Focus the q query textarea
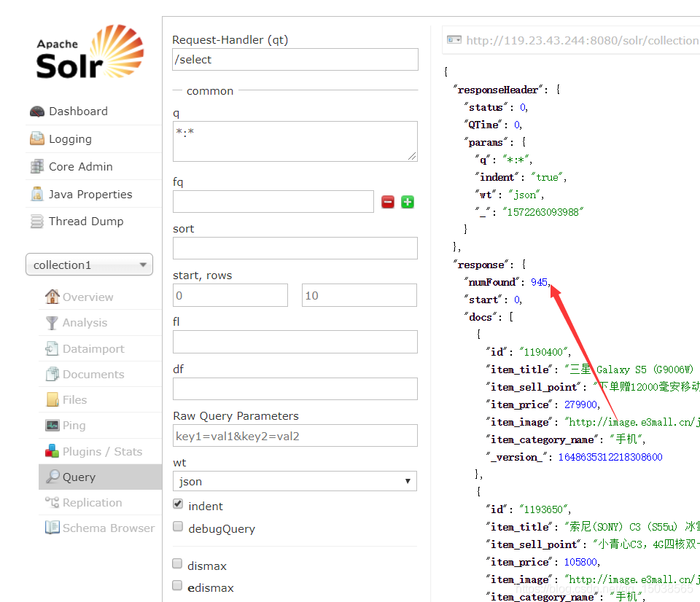700x602 pixels. click(295, 141)
